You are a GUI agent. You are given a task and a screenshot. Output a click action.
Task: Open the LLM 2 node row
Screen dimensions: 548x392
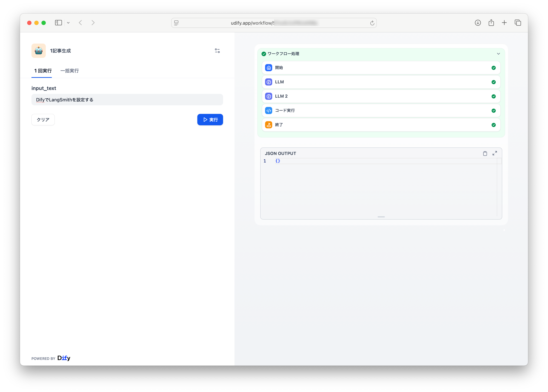click(381, 96)
